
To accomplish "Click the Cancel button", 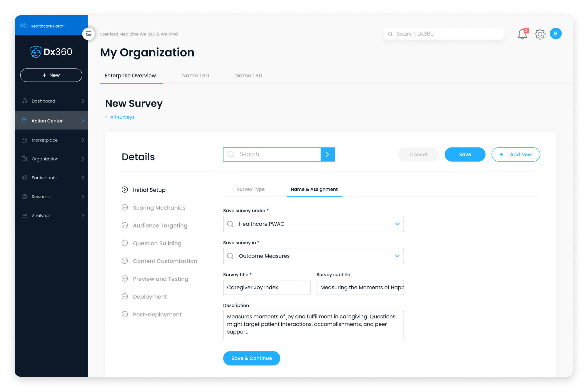I will click(x=418, y=155).
